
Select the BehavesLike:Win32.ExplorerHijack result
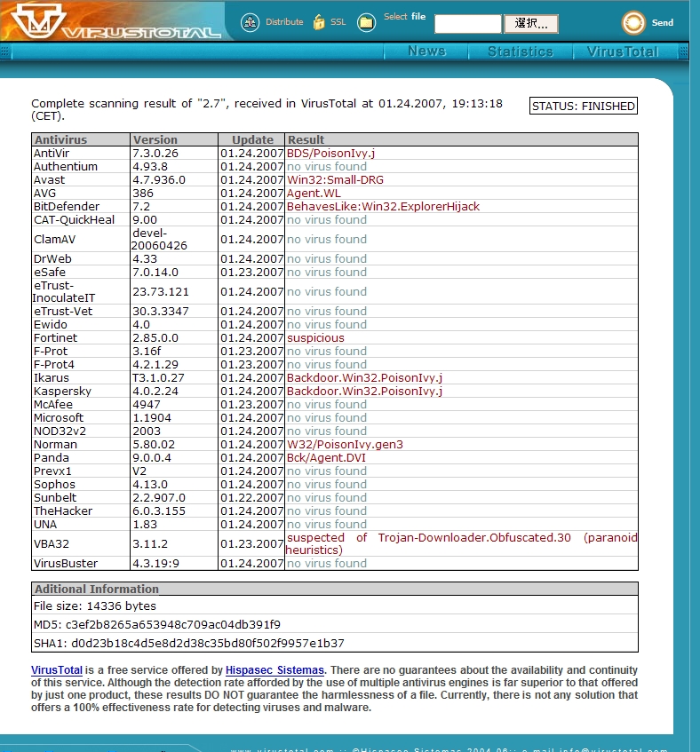[x=383, y=207]
